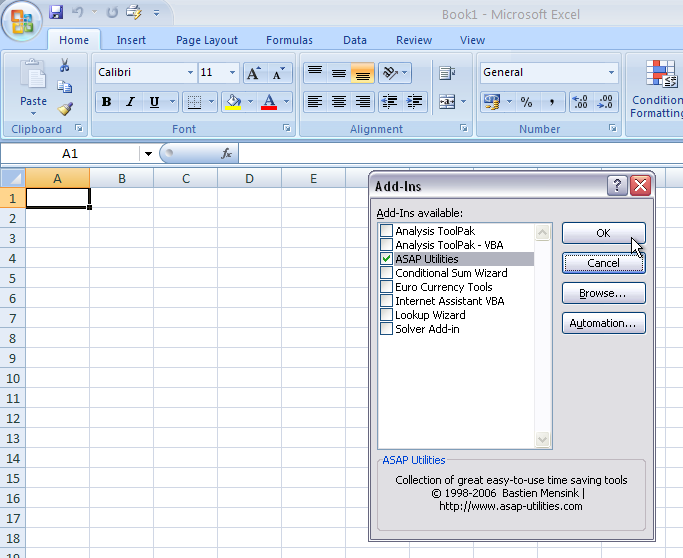Select the Format Painter brush
This screenshot has width=683, height=558.
click(x=65, y=108)
